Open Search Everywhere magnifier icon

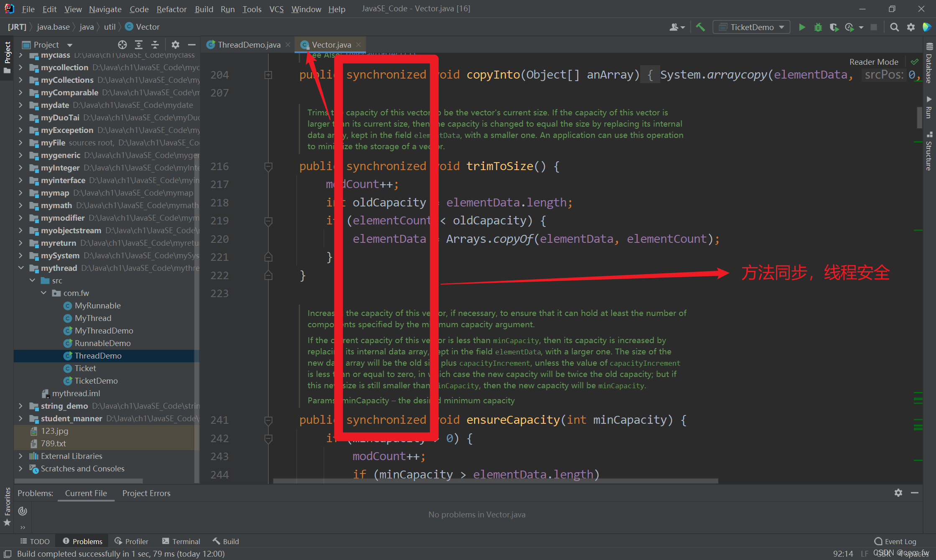coord(894,27)
